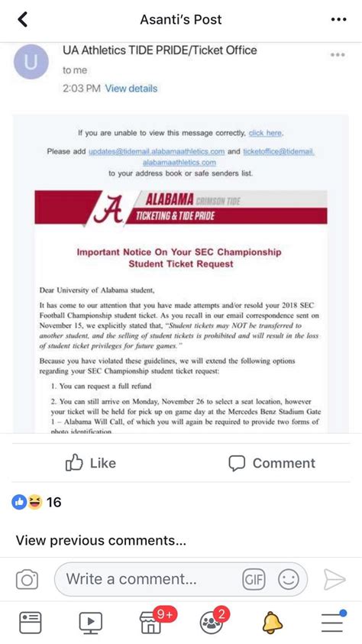The height and width of the screenshot is (644, 362).
Task: Open the notifications bell
Action: point(272,623)
